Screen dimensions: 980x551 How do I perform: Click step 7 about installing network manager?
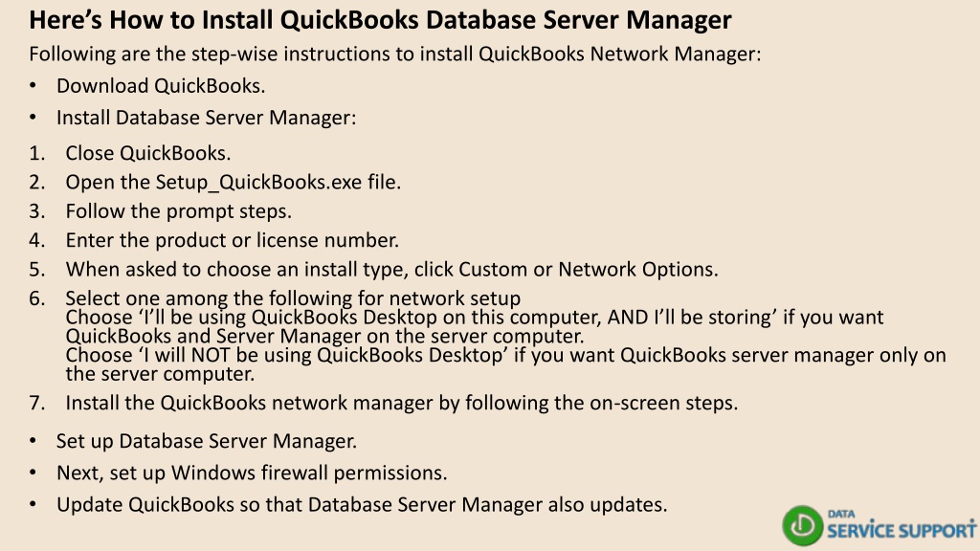pos(401,403)
